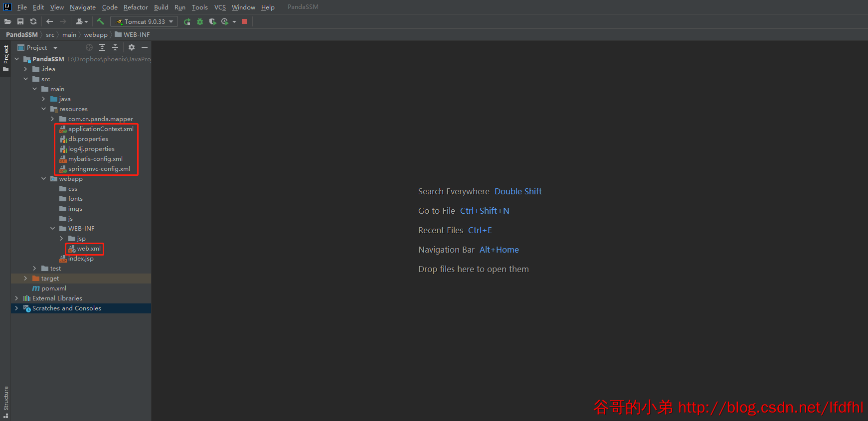This screenshot has height=421, width=868.
Task: Hide the Project panel with minus icon
Action: [145, 47]
